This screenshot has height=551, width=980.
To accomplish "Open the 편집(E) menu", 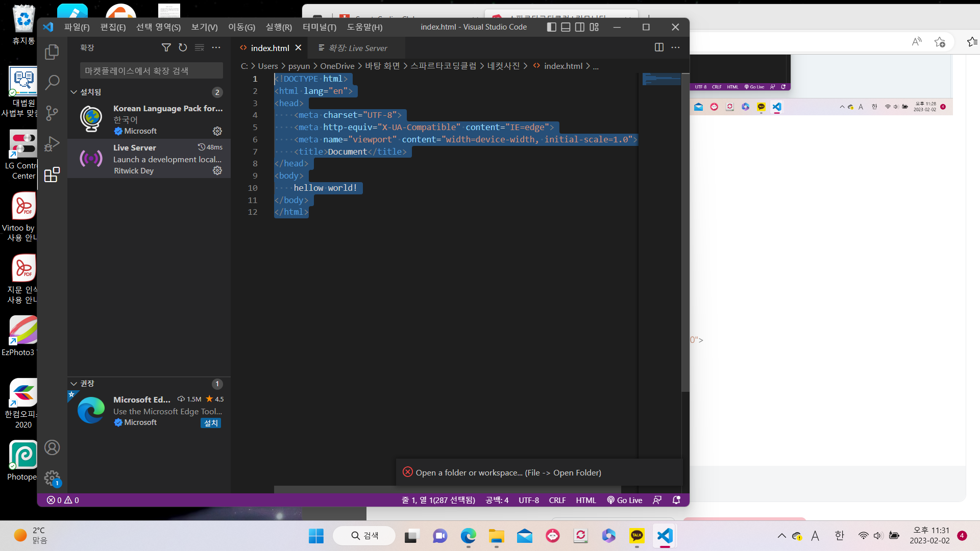I will pos(113,27).
